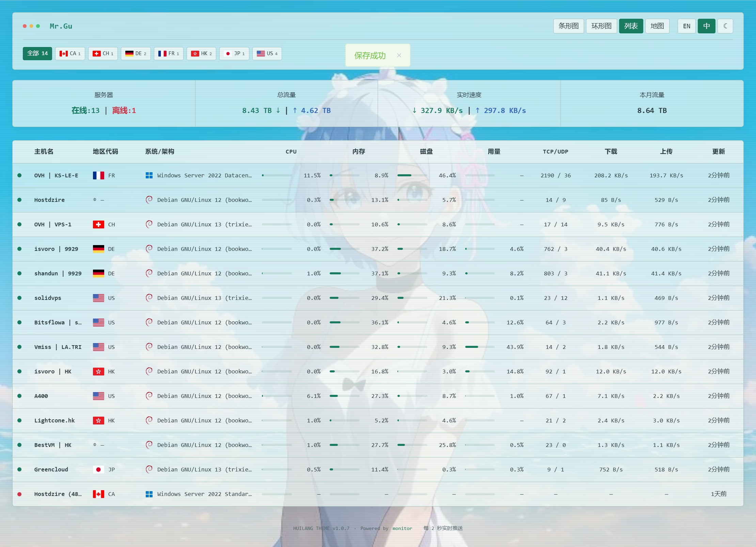Viewport: 756px width, 547px height.
Task: Click Debian icon in Hostdzire row
Action: pyautogui.click(x=149, y=200)
